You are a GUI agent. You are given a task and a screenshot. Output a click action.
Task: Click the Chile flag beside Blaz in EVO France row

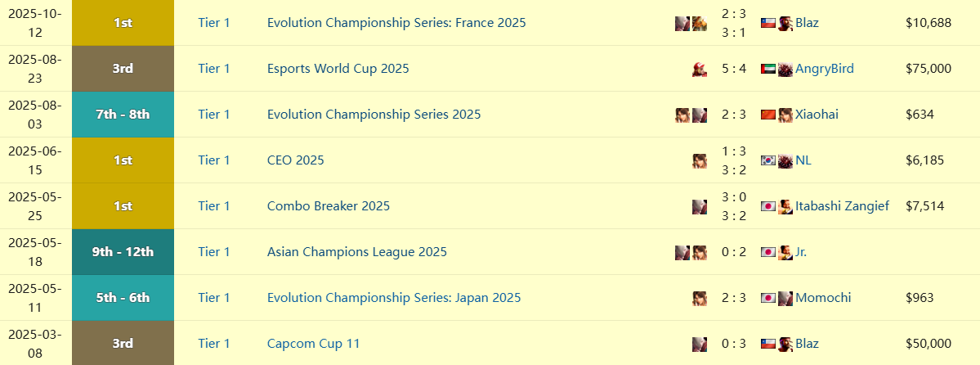click(x=767, y=23)
